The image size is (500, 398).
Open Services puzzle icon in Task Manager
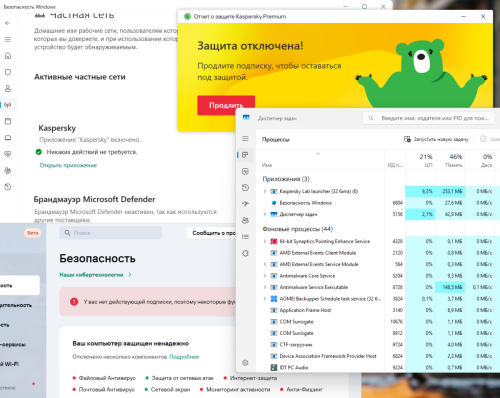pos(245,253)
